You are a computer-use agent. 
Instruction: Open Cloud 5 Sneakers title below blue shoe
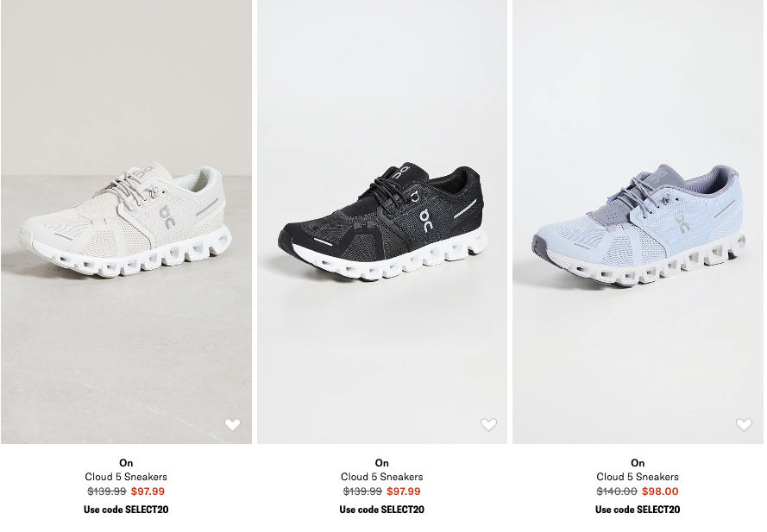pos(638,477)
